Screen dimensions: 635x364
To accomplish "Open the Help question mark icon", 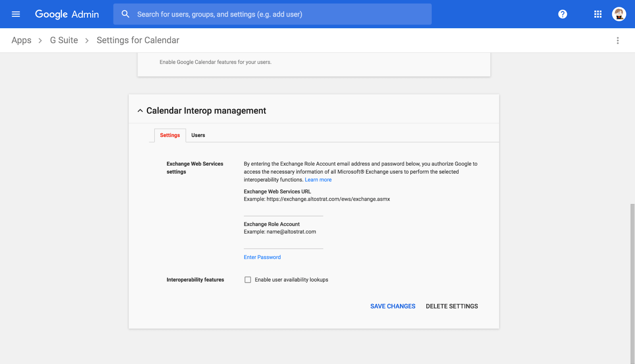I will point(562,14).
